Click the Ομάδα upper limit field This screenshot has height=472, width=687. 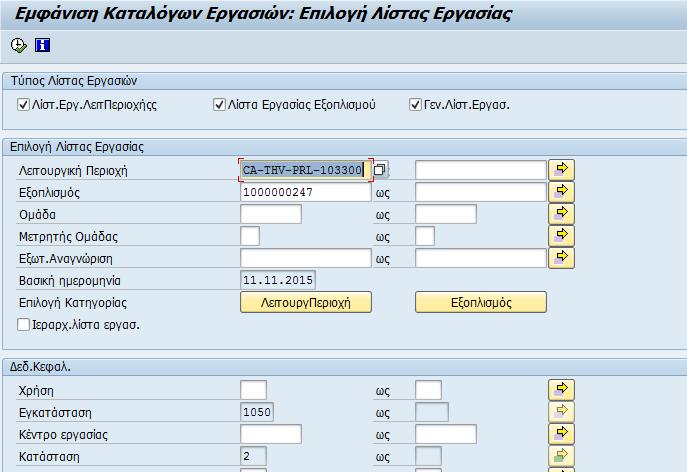(x=446, y=214)
